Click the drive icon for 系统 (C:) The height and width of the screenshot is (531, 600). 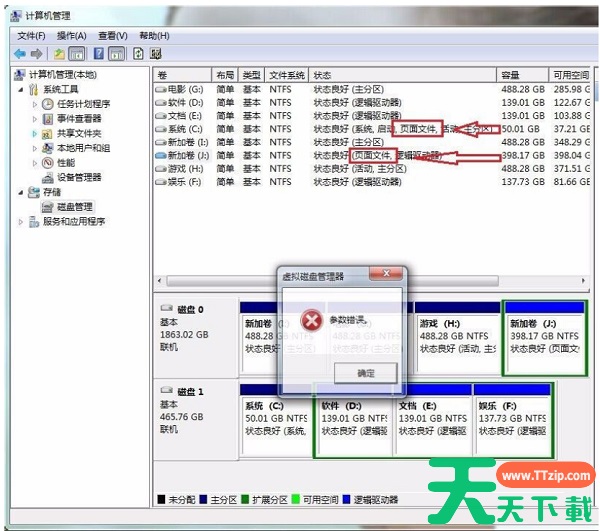161,129
